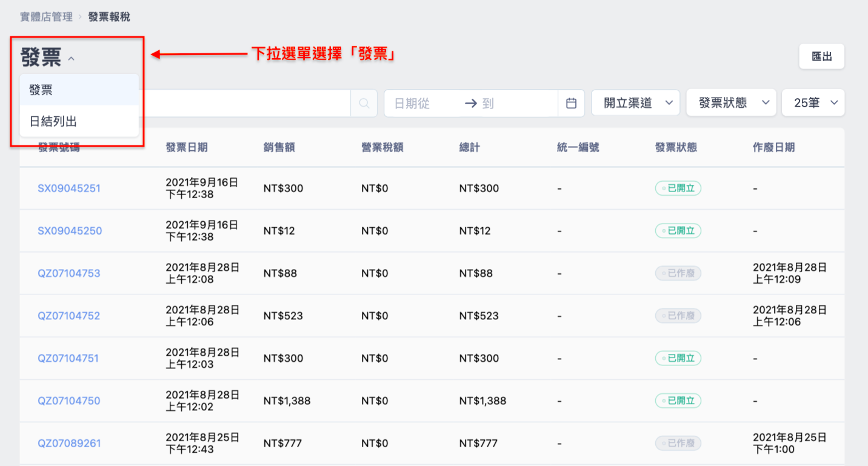Collapse the 發票 title dropdown chevron
The height and width of the screenshot is (466, 868).
(x=72, y=59)
